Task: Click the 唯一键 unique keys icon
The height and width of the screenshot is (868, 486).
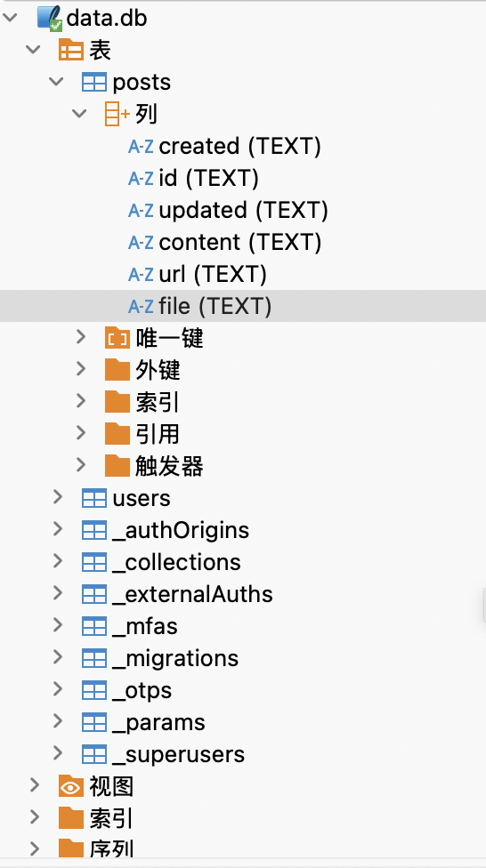Action: tap(117, 338)
